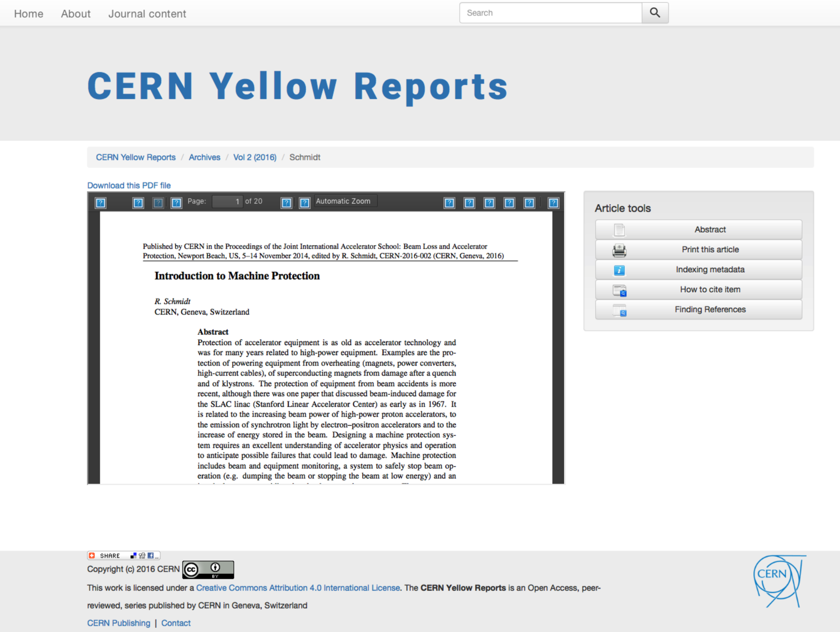The width and height of the screenshot is (840, 632).
Task: Open CERN Yellow Reports breadcrumb link
Action: 135,157
